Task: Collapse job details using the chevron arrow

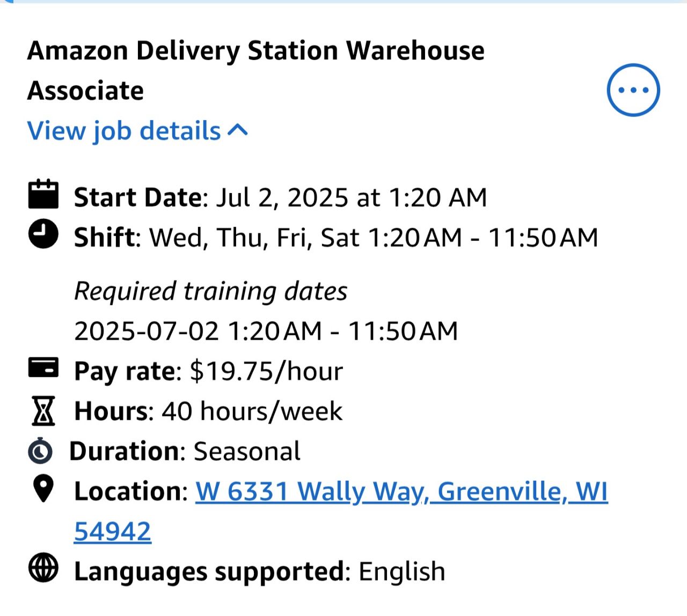Action: pos(238,130)
